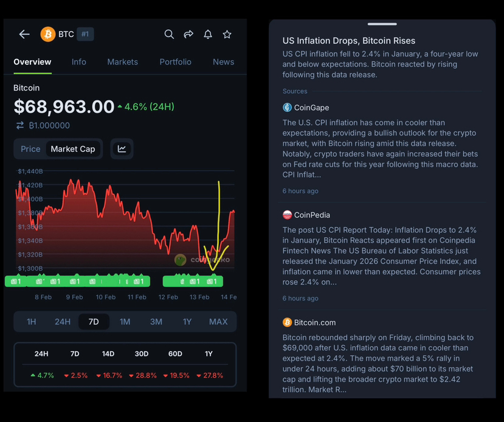The width and height of the screenshot is (504, 422).
Task: Open search with the magnifier icon
Action: [x=169, y=34]
